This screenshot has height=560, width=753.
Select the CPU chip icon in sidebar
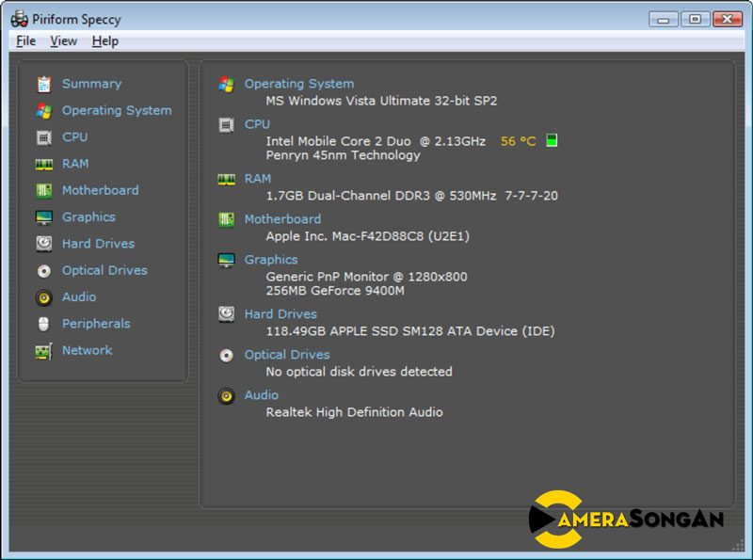click(x=43, y=137)
